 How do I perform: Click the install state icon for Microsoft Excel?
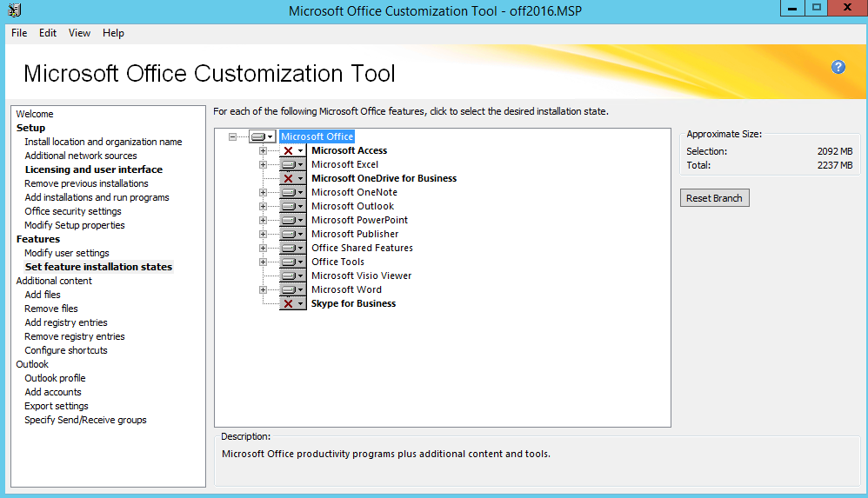(288, 164)
